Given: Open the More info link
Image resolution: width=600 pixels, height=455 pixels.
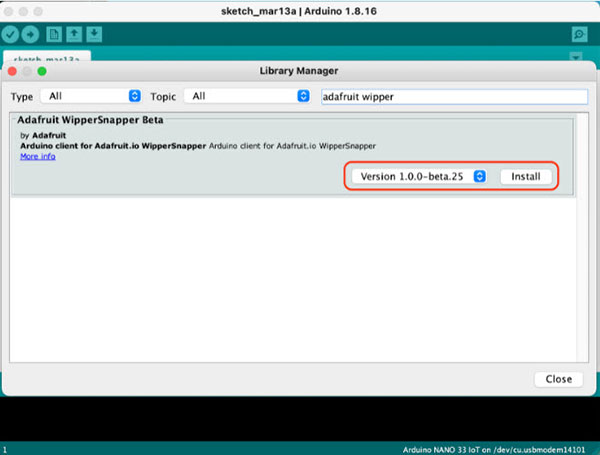Looking at the screenshot, I should point(38,157).
